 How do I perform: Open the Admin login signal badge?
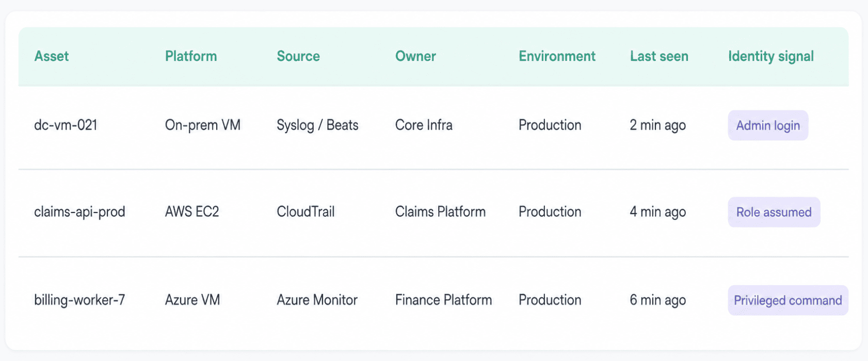click(768, 125)
